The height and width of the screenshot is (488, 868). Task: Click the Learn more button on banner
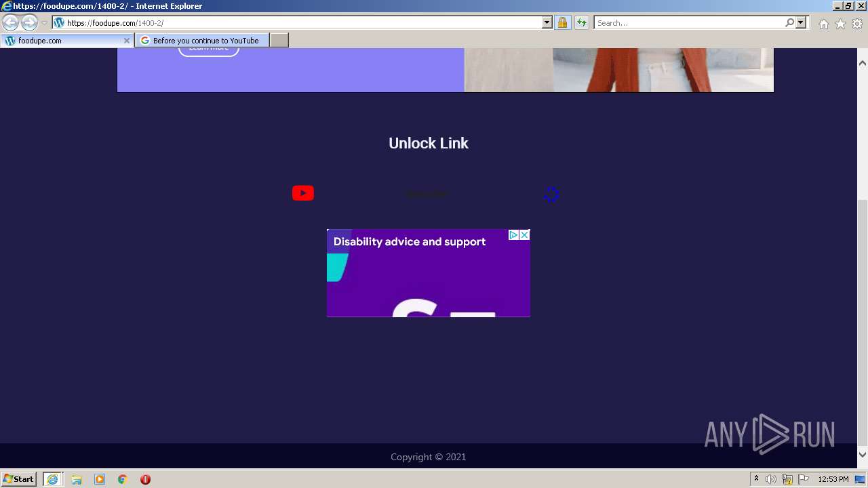point(209,49)
